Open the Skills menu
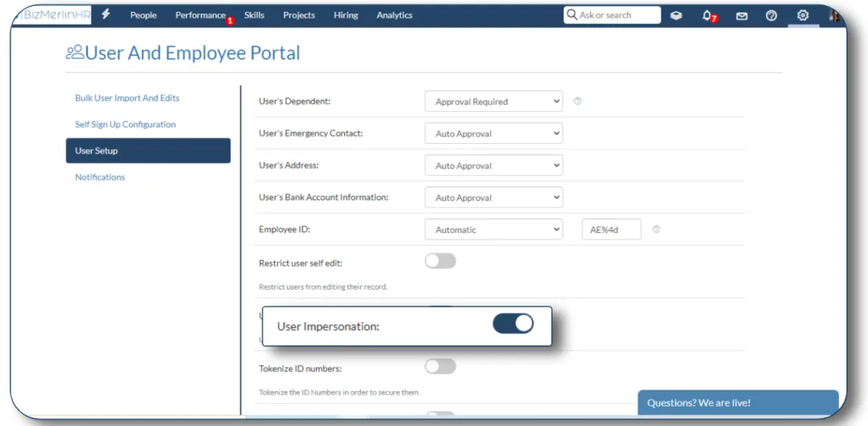Image resolution: width=868 pixels, height=426 pixels. (254, 15)
